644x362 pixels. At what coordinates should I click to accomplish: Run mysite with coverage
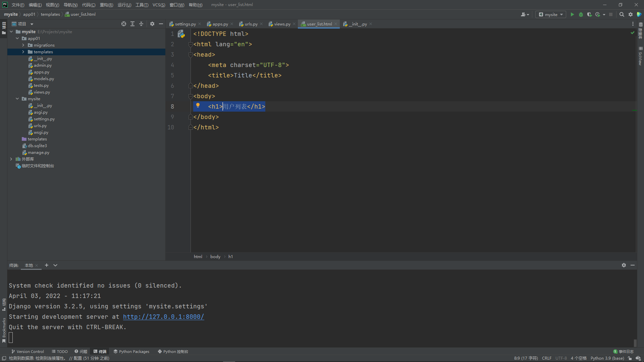tap(589, 14)
